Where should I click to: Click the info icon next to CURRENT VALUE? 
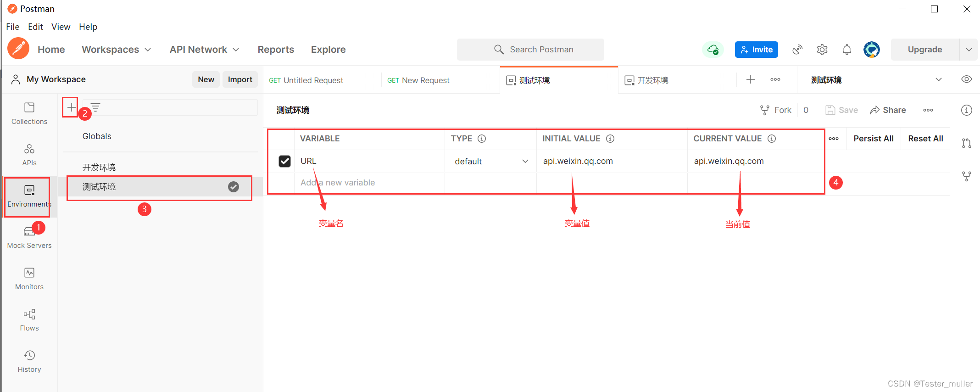(772, 139)
